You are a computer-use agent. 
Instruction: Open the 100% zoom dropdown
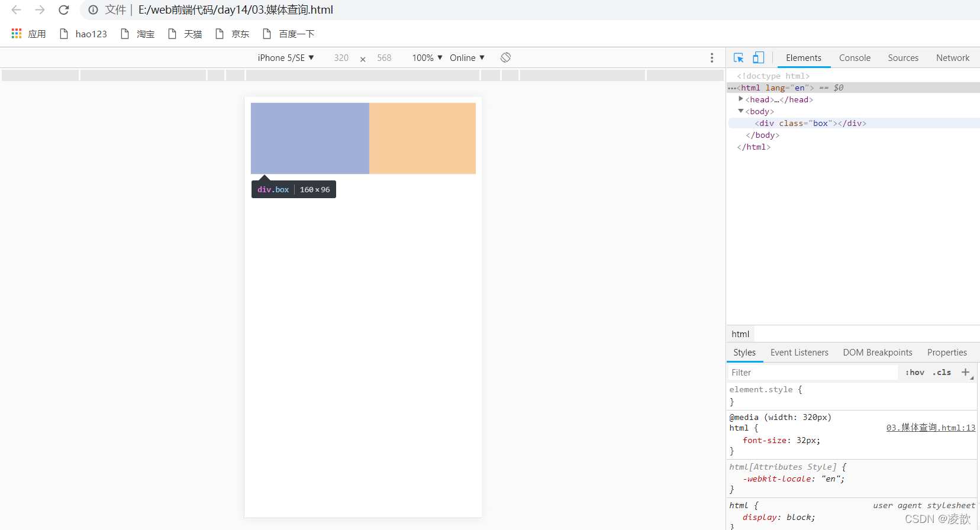(x=427, y=57)
